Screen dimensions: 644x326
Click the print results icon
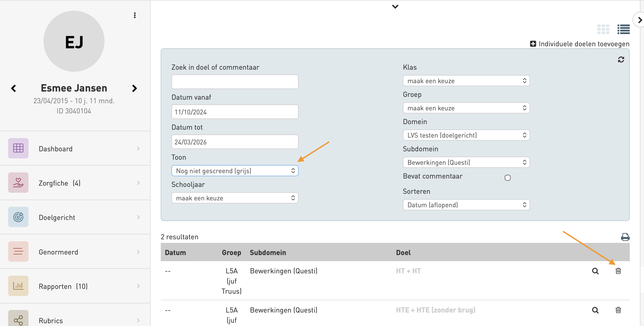point(625,237)
